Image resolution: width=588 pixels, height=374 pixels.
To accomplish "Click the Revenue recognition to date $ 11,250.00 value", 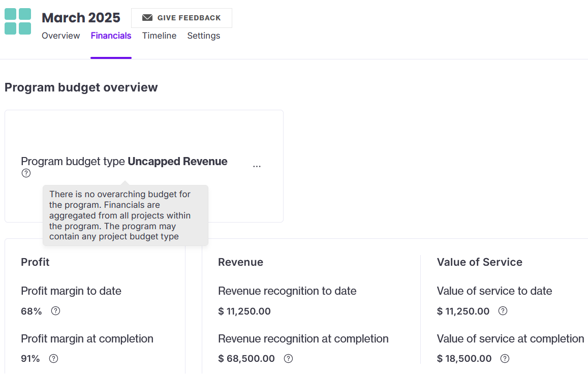I will [244, 311].
